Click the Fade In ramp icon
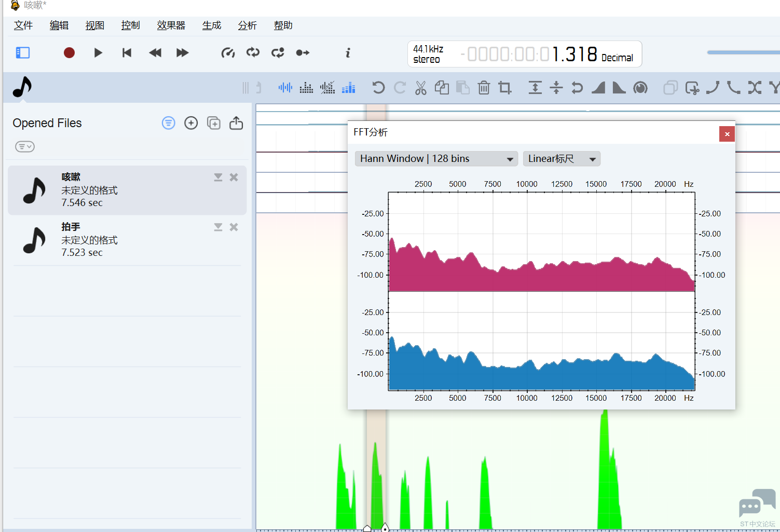 coord(598,88)
